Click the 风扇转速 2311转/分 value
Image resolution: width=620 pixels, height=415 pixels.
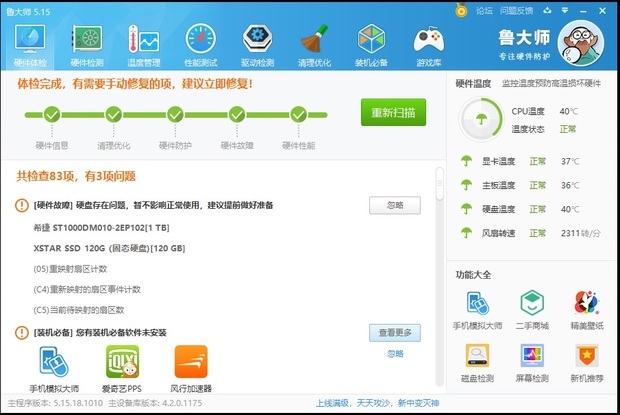pos(580,233)
